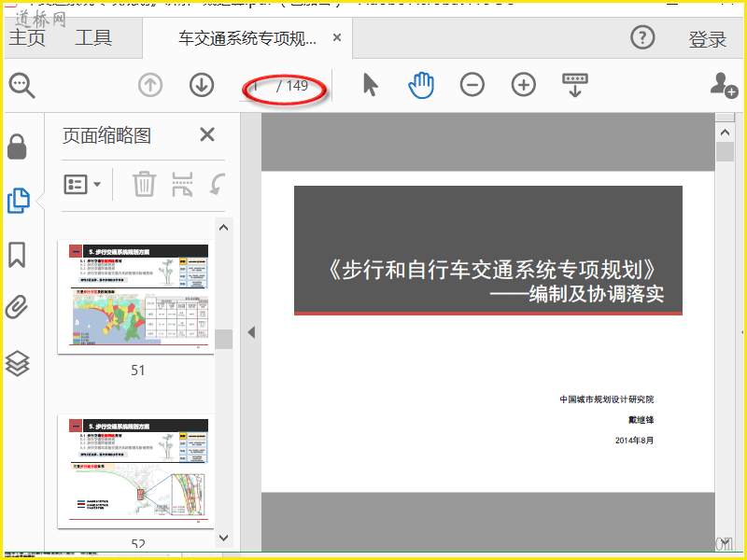Delete selected page with trash icon
747x560 pixels.
[x=144, y=184]
